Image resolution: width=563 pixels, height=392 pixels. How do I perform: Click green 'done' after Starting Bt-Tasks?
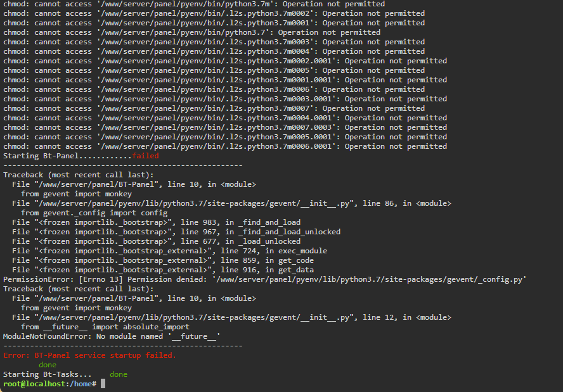coord(119,374)
